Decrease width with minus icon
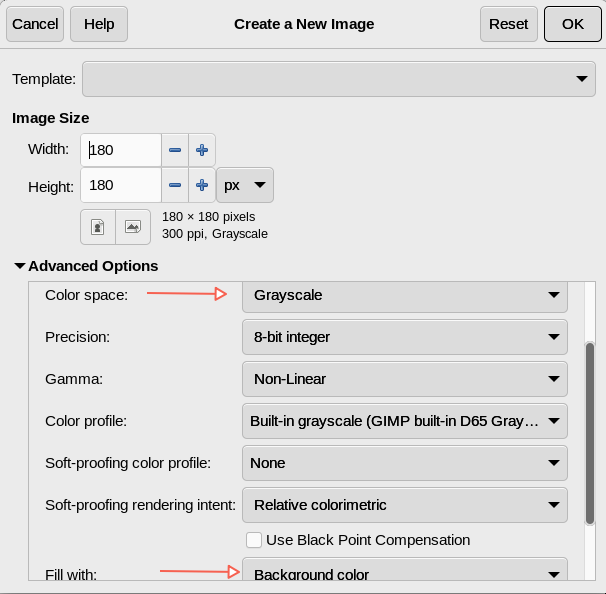The width and height of the screenshot is (606, 594). click(x=175, y=150)
